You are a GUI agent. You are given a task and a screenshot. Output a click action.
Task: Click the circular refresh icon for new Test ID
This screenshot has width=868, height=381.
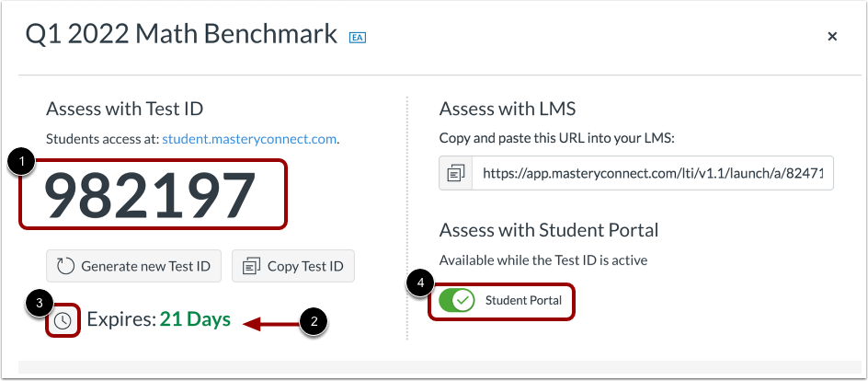point(66,266)
